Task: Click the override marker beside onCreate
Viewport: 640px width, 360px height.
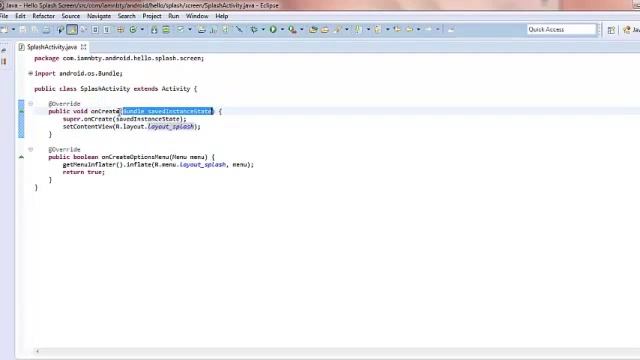Action: [x=21, y=111]
